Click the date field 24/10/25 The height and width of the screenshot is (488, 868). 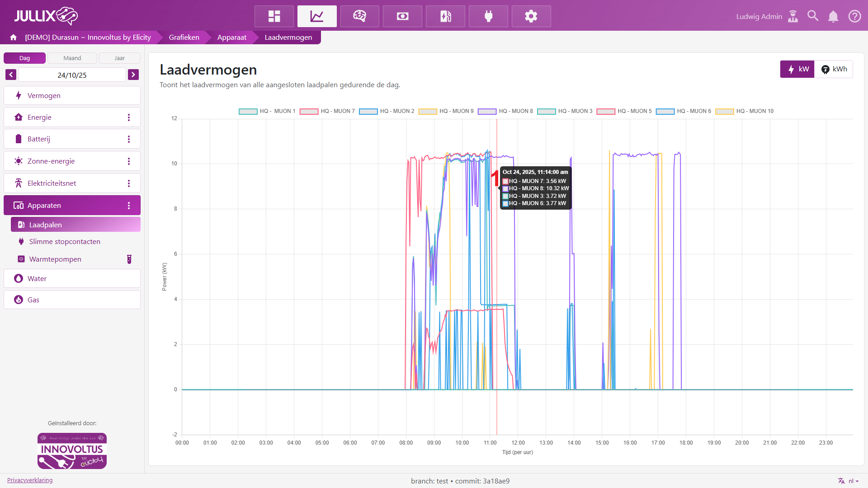pyautogui.click(x=72, y=75)
